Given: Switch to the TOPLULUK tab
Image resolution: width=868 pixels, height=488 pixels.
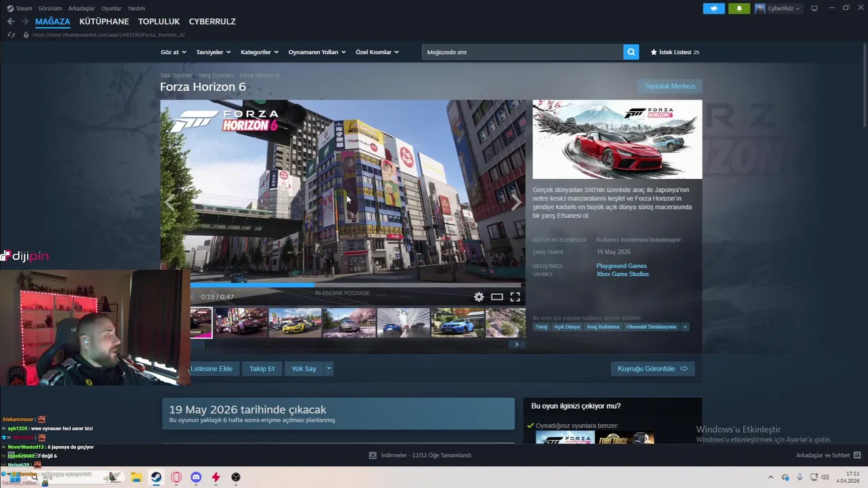Looking at the screenshot, I should [159, 22].
